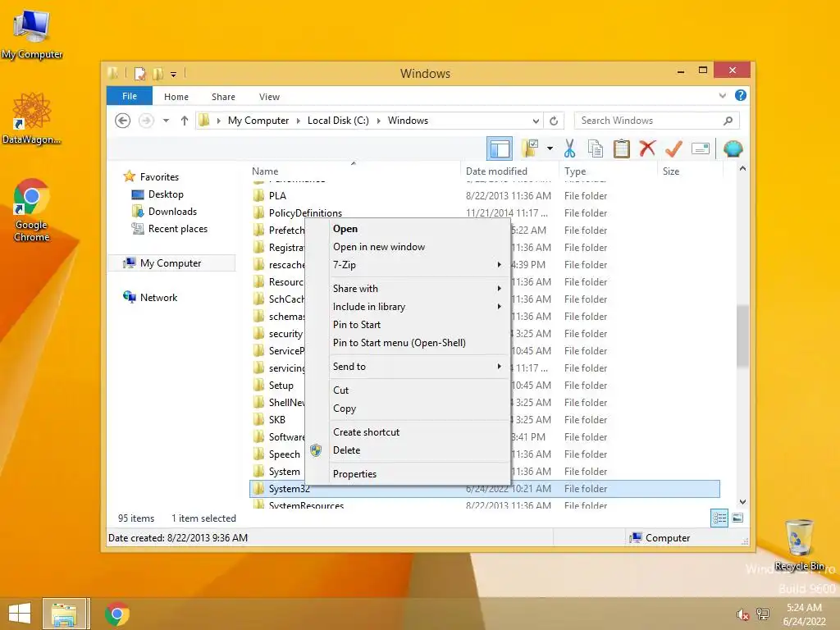Refresh the Windows folder view
The width and height of the screenshot is (840, 630).
pyautogui.click(x=554, y=121)
